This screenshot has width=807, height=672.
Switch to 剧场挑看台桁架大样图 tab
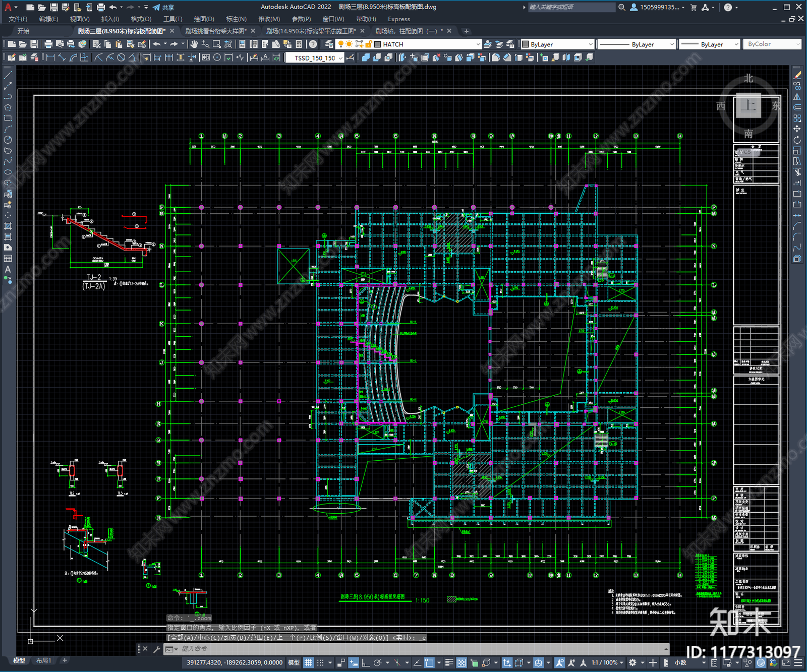216,31
